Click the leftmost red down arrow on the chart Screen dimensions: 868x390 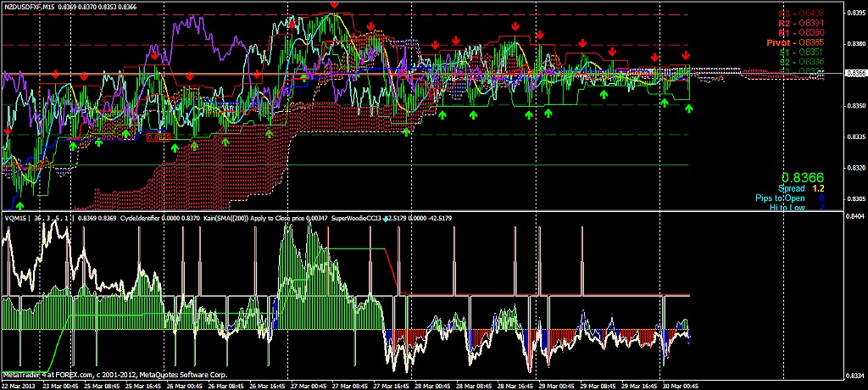tap(8, 131)
